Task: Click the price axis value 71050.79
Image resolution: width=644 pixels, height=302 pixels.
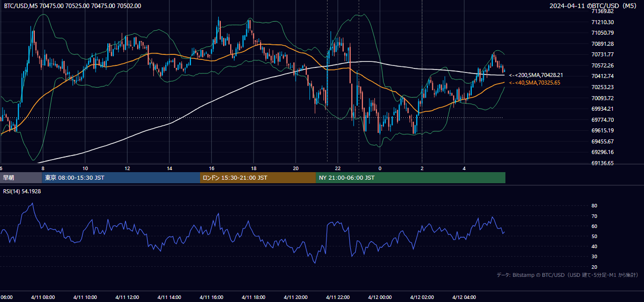Action: tap(602, 33)
